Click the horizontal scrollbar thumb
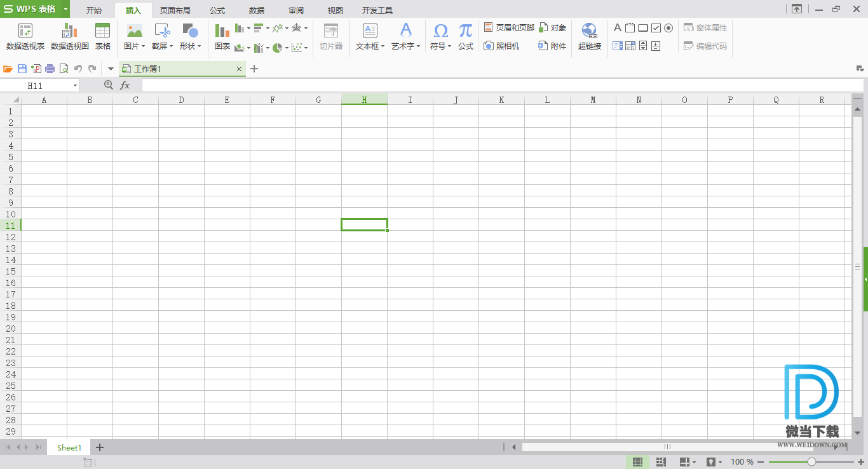The width and height of the screenshot is (868, 469). point(667,447)
